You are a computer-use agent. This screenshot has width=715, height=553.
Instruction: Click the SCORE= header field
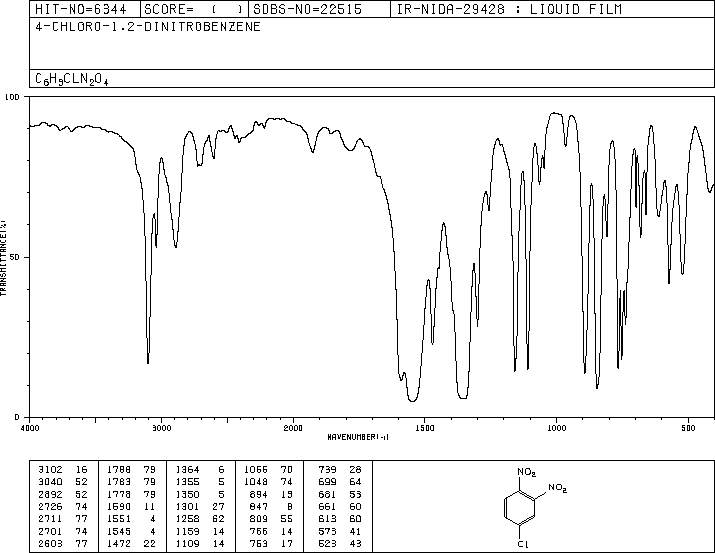point(194,9)
